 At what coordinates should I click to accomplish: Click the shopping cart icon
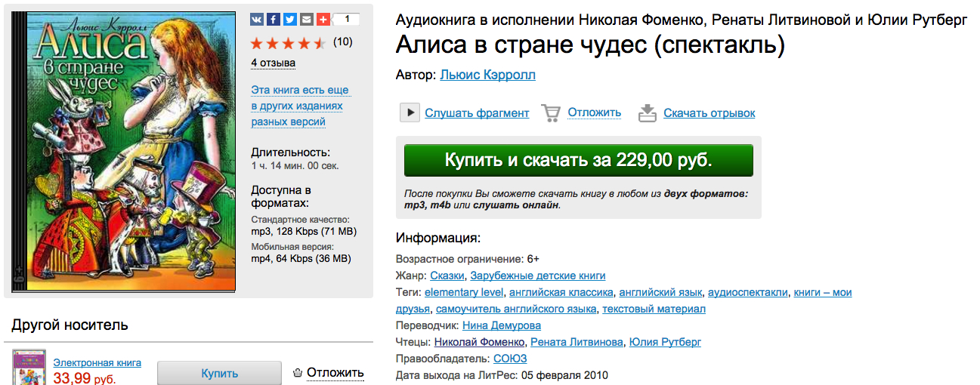point(551,112)
